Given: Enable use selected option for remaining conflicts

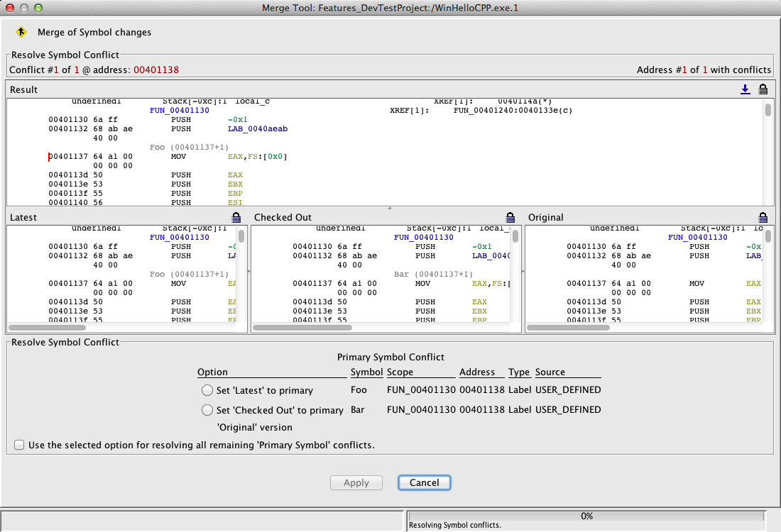Looking at the screenshot, I should (x=20, y=445).
